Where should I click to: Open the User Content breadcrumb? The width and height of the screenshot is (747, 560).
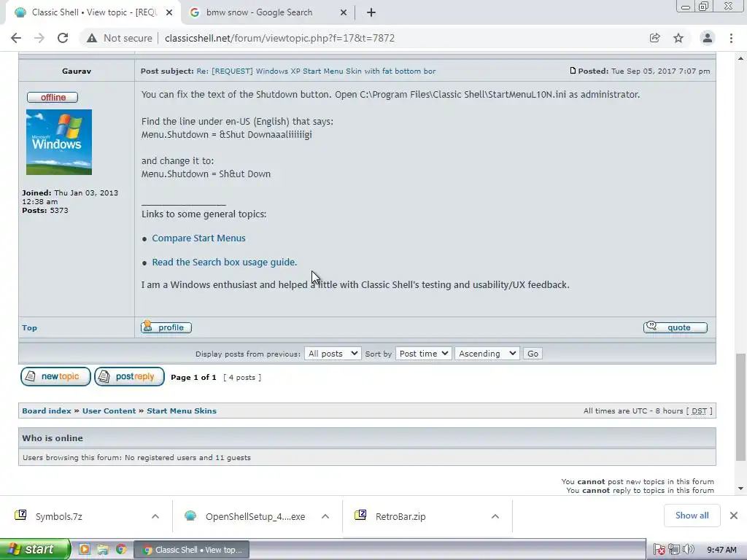point(109,411)
